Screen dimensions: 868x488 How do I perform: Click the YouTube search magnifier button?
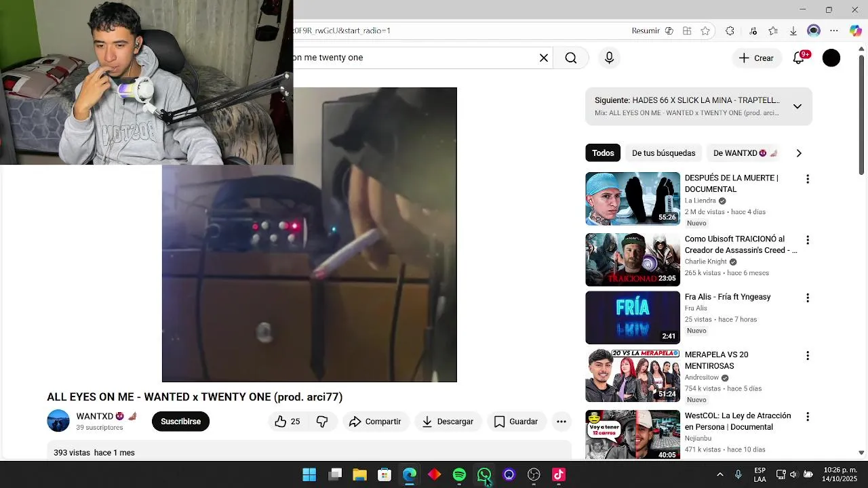(571, 58)
